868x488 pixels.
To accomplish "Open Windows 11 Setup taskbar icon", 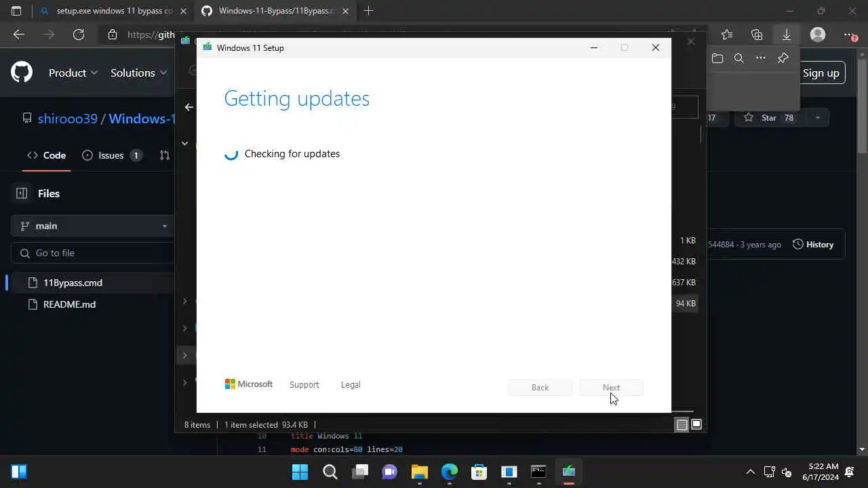I will click(x=568, y=472).
